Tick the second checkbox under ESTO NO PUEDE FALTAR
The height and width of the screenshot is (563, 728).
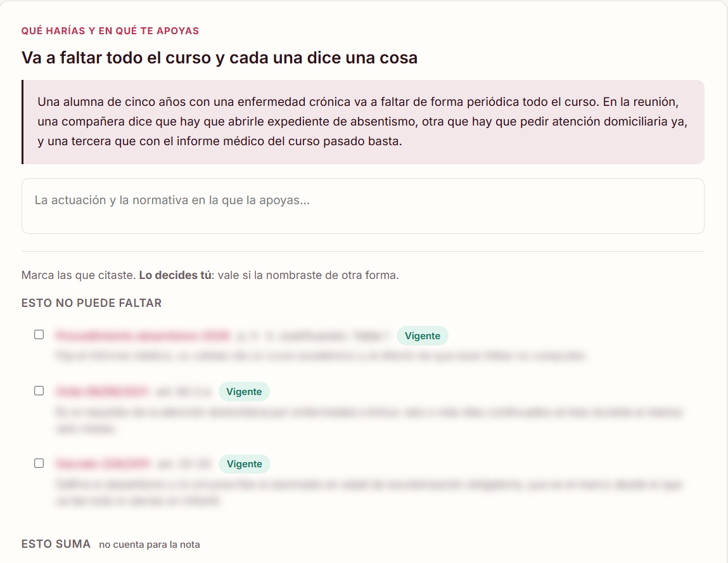pos(39,391)
